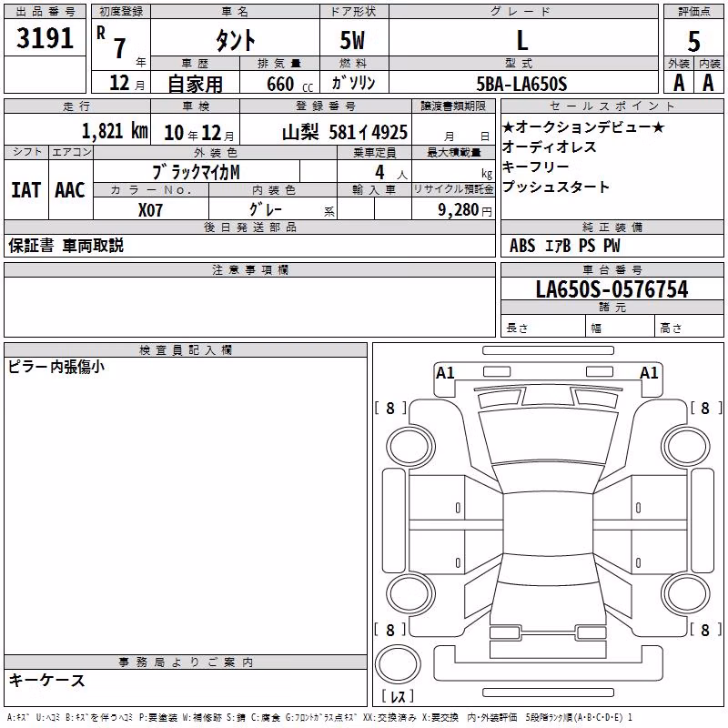Click the 検査員記入欄 header

pyautogui.click(x=186, y=350)
